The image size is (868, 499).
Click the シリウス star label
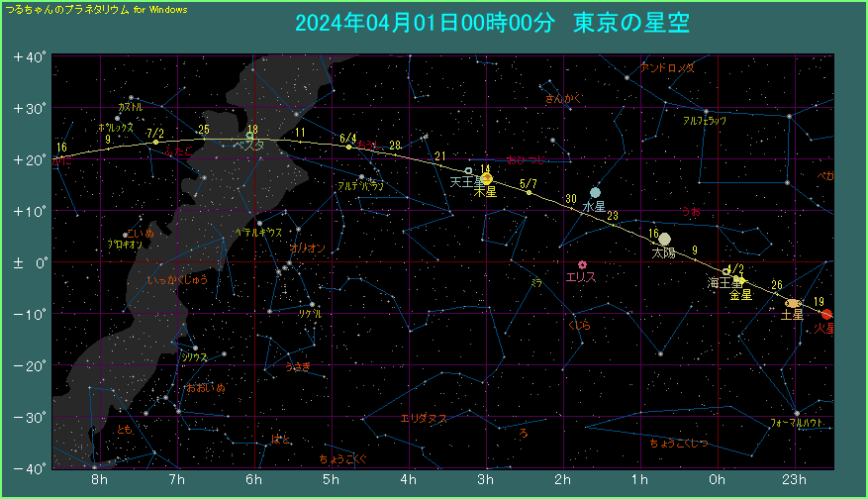click(194, 357)
